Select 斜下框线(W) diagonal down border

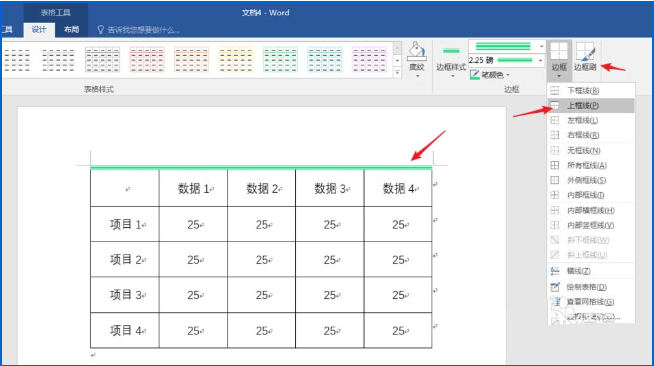tap(591, 240)
